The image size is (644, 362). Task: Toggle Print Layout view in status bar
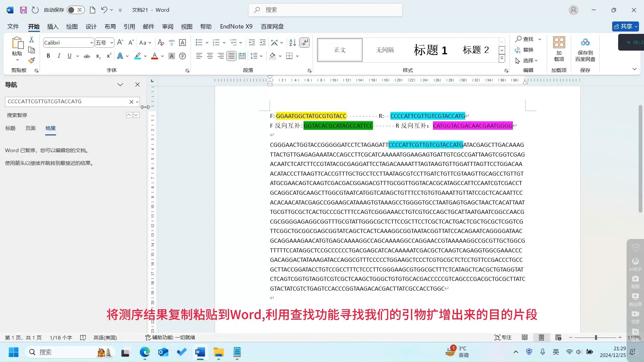click(541, 338)
